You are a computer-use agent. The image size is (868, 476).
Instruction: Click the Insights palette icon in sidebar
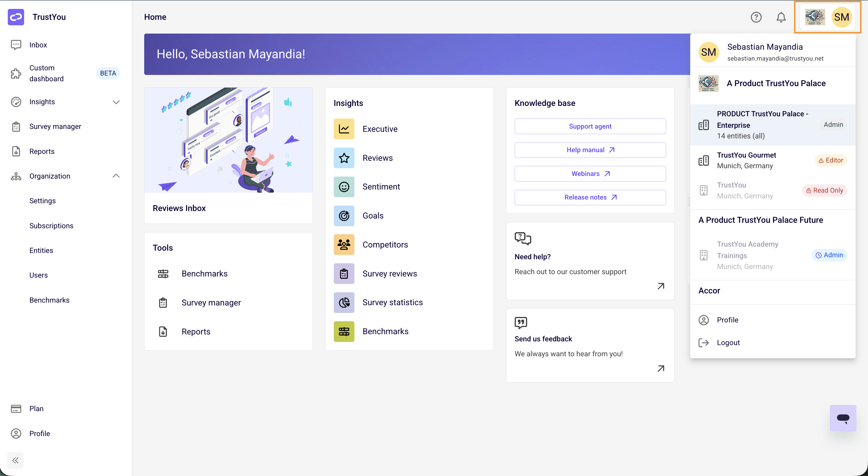point(16,102)
